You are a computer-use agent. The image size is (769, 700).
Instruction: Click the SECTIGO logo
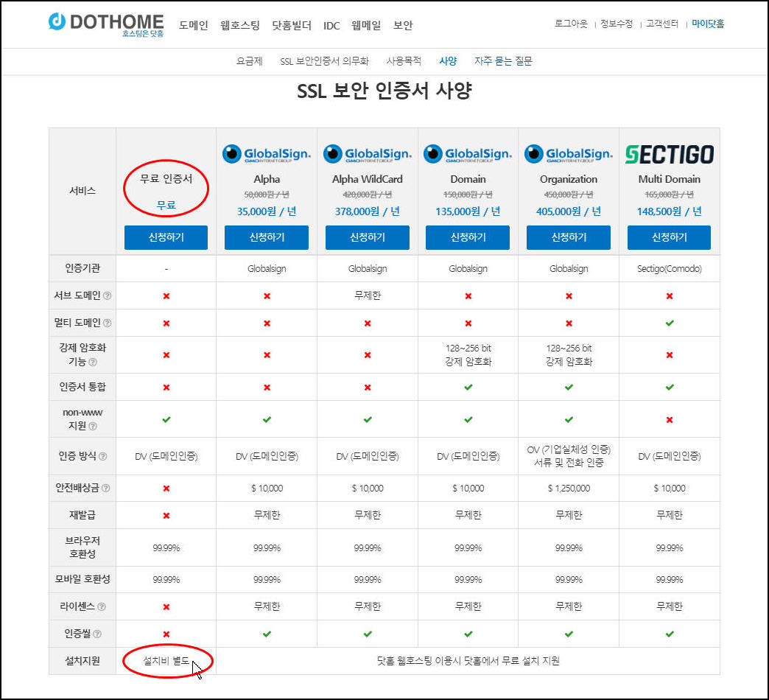click(669, 154)
